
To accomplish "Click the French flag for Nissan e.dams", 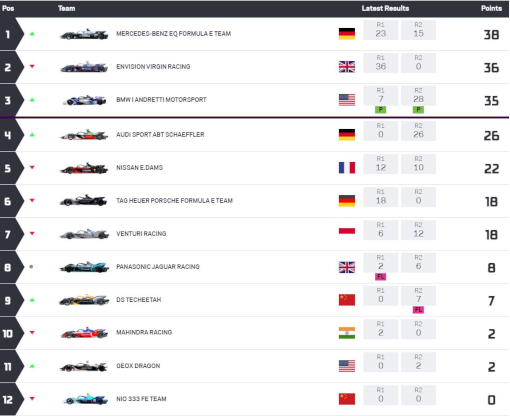I will (347, 168).
